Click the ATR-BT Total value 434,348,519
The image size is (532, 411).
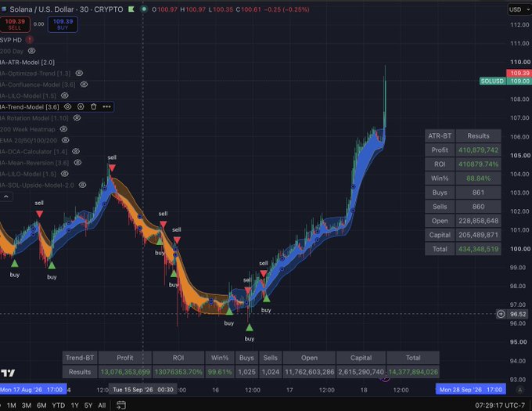(478, 249)
